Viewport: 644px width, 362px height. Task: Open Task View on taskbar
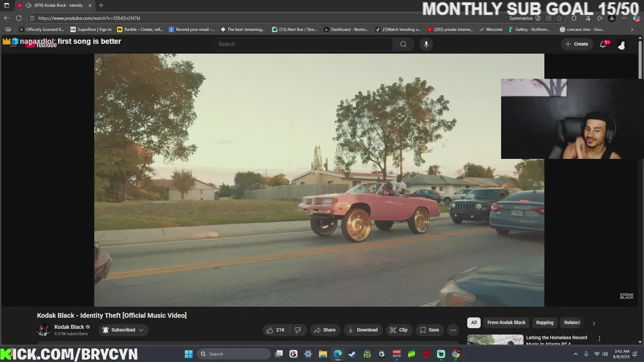(x=279, y=354)
